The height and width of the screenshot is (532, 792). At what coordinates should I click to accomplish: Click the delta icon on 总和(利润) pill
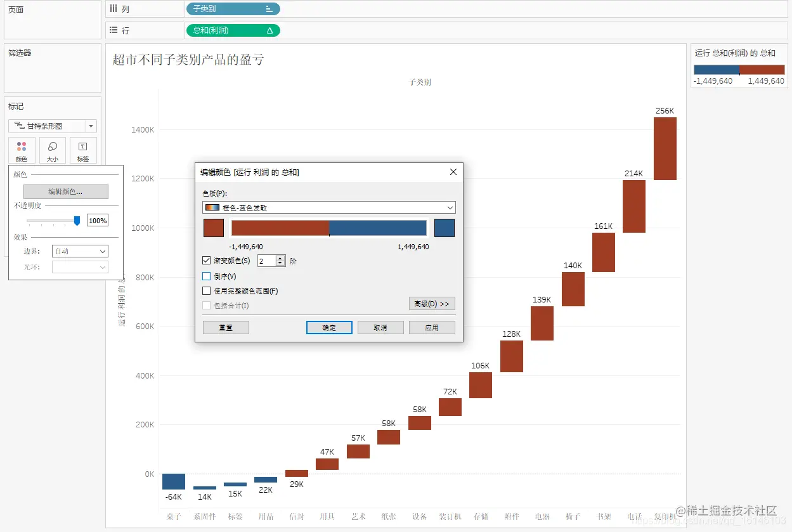pyautogui.click(x=269, y=30)
